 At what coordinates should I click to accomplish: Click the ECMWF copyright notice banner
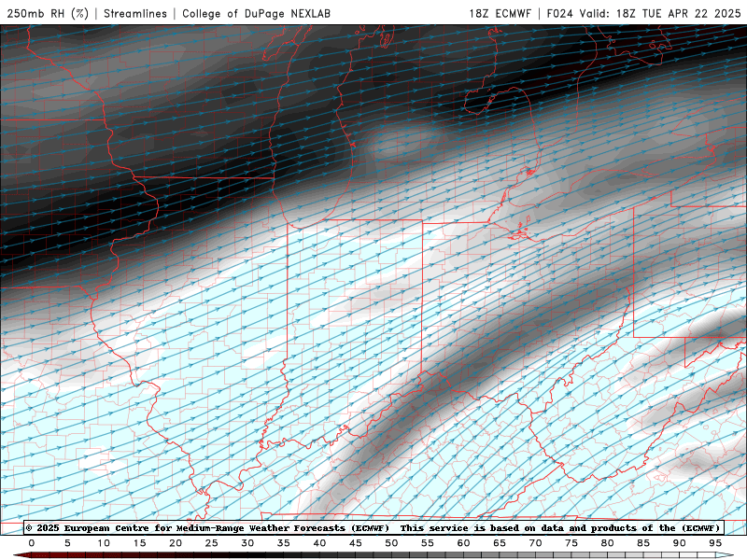click(373, 528)
